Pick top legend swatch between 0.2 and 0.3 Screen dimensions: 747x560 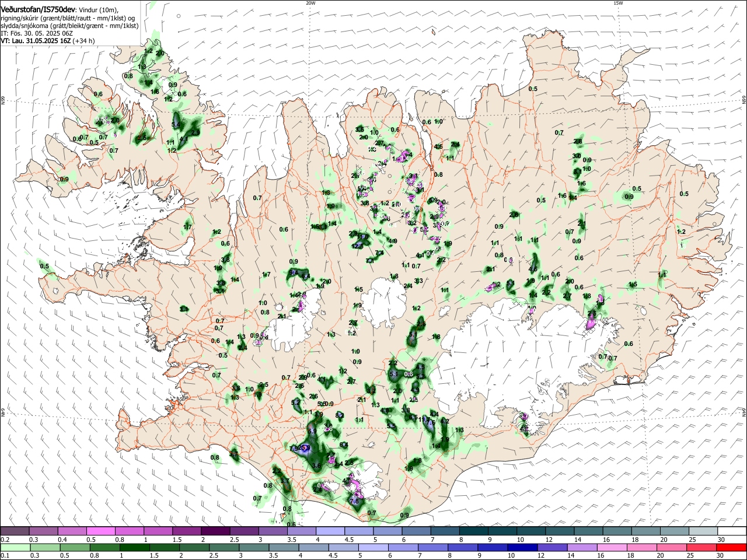click(15, 531)
